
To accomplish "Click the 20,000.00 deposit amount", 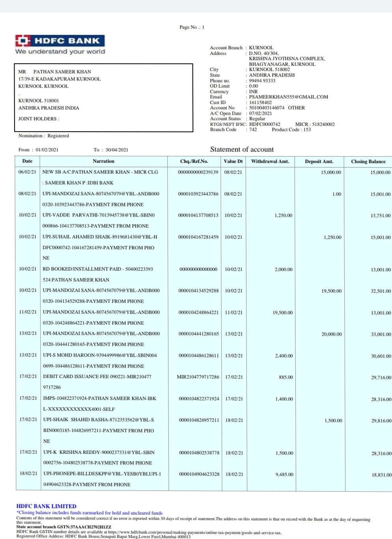I will coord(331,334).
